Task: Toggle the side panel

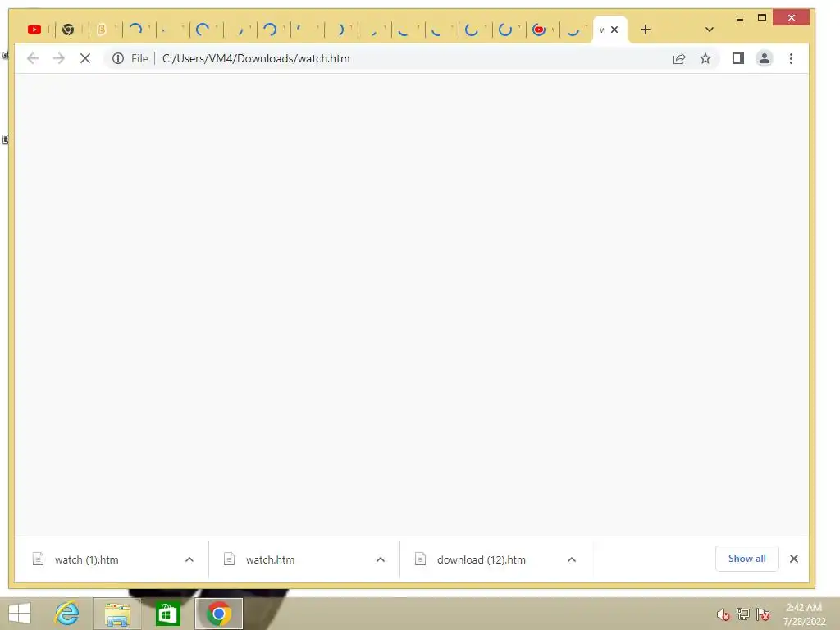Action: pyautogui.click(x=738, y=58)
